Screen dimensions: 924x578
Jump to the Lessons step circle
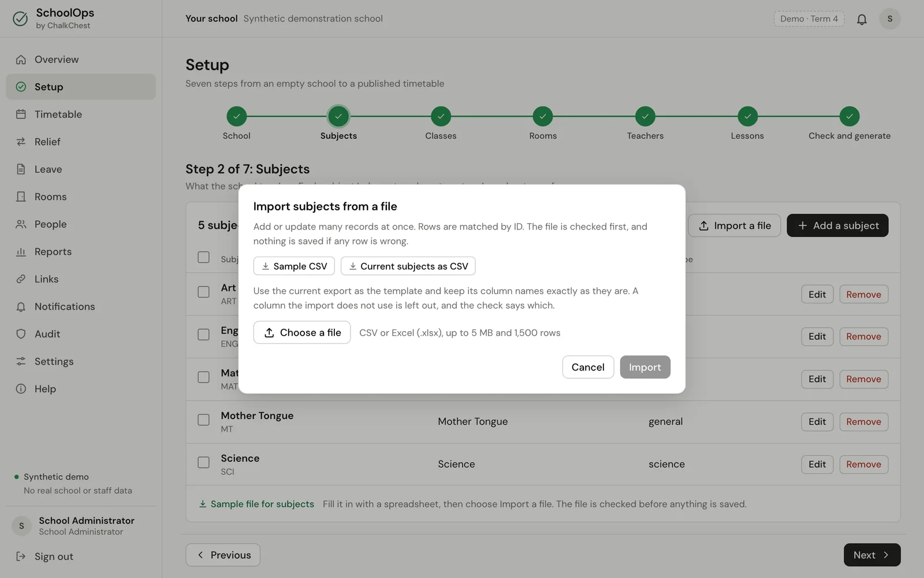pos(747,116)
